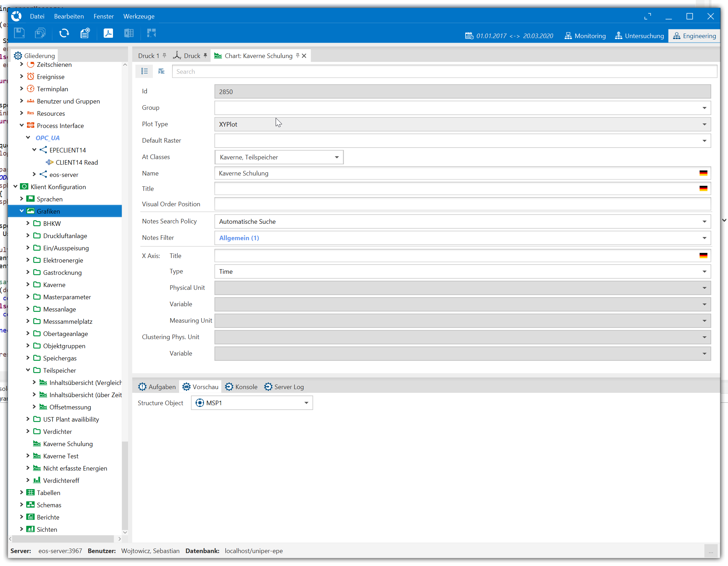Viewport: 728px width, 566px height.
Task: Open the Plot Type dropdown
Action: click(704, 124)
